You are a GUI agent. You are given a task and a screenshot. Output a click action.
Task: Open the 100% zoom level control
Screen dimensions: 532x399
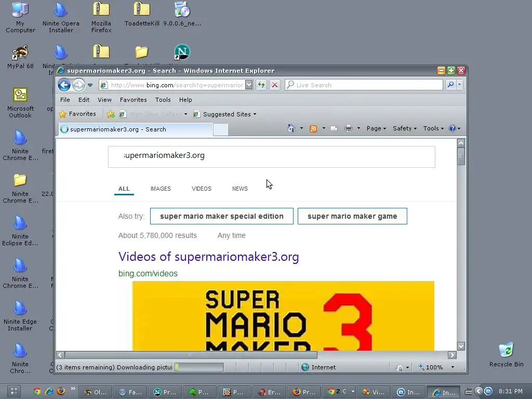click(436, 367)
